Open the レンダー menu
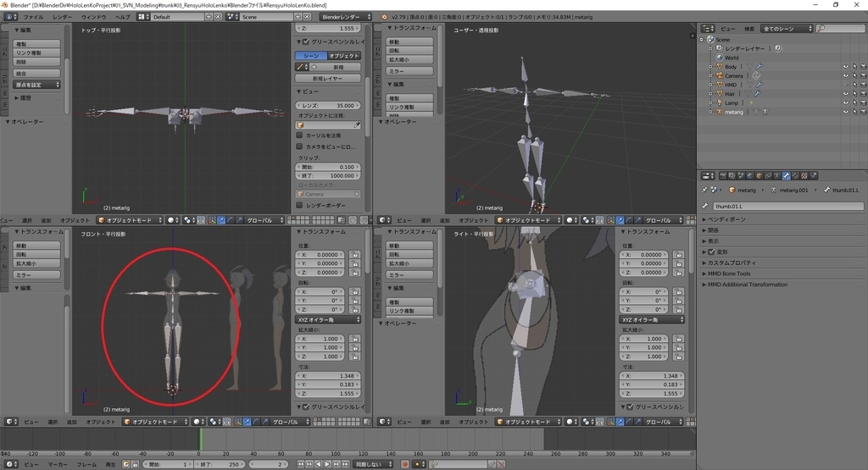This screenshot has width=868, height=470. [x=62, y=17]
